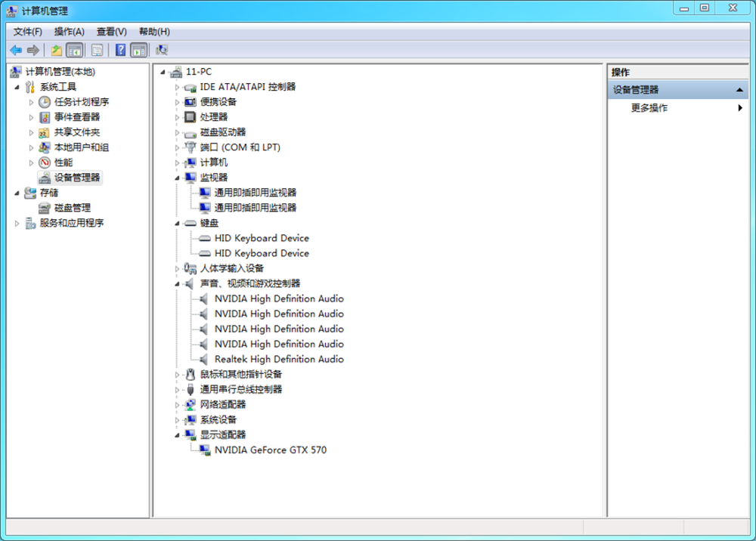Click the 人体学输入设备 icon
The image size is (756, 541).
[191, 268]
